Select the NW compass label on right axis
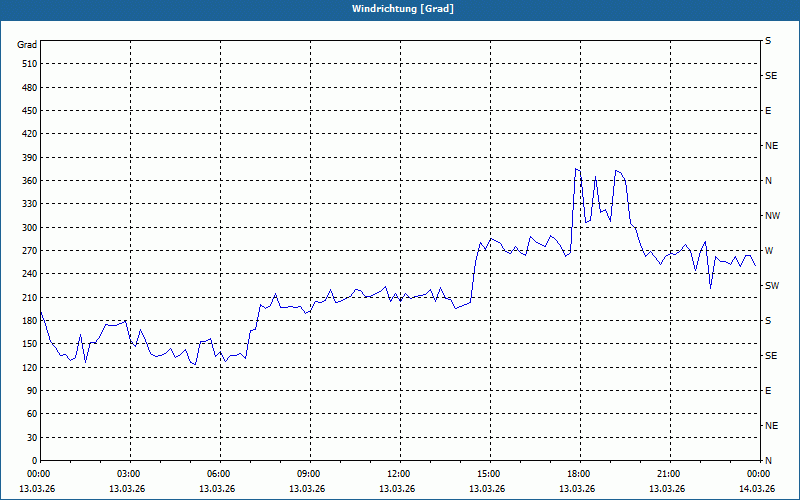The width and height of the screenshot is (800, 500). click(772, 216)
